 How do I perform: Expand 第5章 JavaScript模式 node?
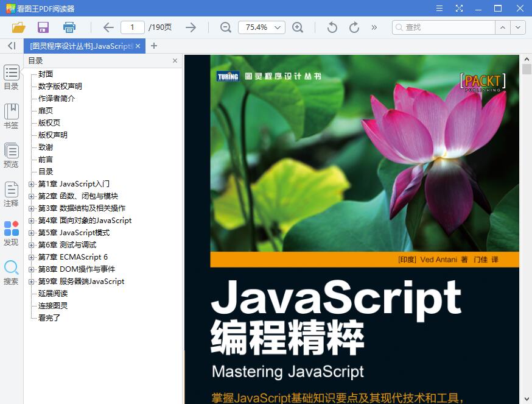point(31,233)
